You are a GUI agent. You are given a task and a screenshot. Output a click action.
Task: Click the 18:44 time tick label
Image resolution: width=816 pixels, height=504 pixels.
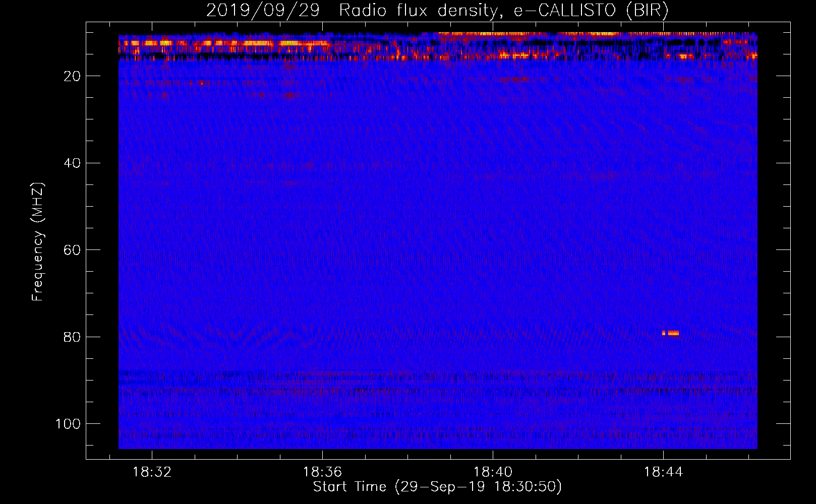coord(663,472)
